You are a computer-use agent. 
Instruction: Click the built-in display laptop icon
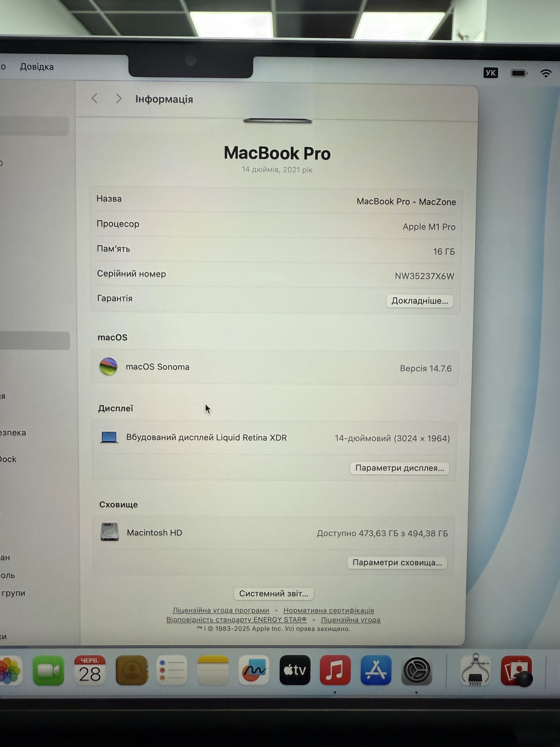click(x=109, y=437)
